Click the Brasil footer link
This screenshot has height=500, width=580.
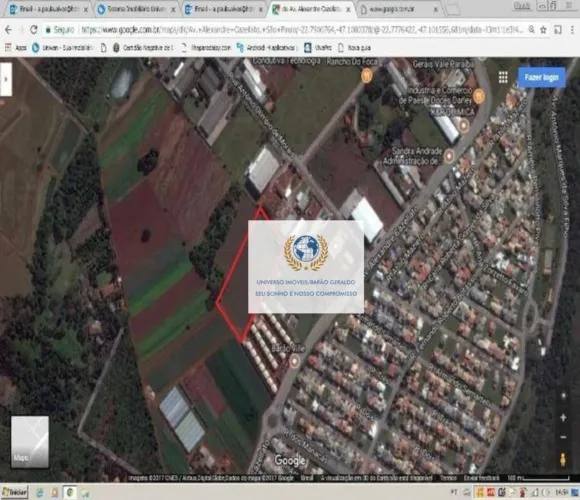point(307,478)
